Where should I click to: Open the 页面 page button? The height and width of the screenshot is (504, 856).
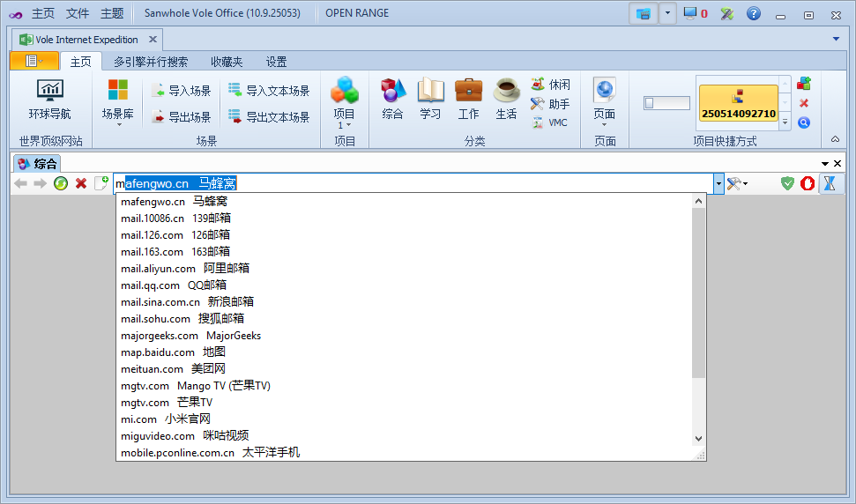pyautogui.click(x=605, y=102)
